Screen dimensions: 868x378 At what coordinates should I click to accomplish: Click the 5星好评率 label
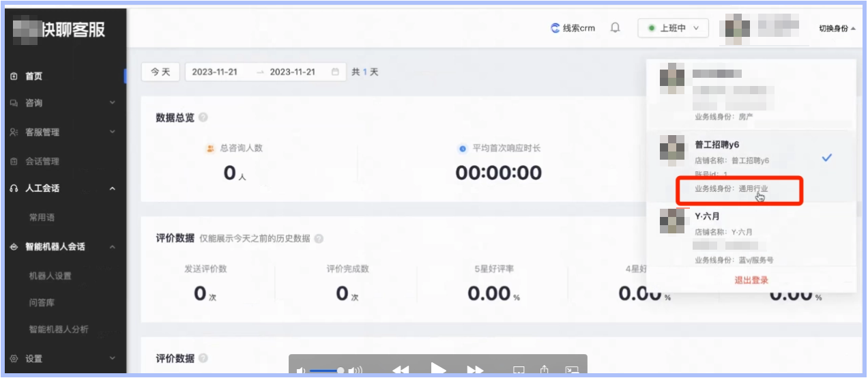[x=495, y=269]
